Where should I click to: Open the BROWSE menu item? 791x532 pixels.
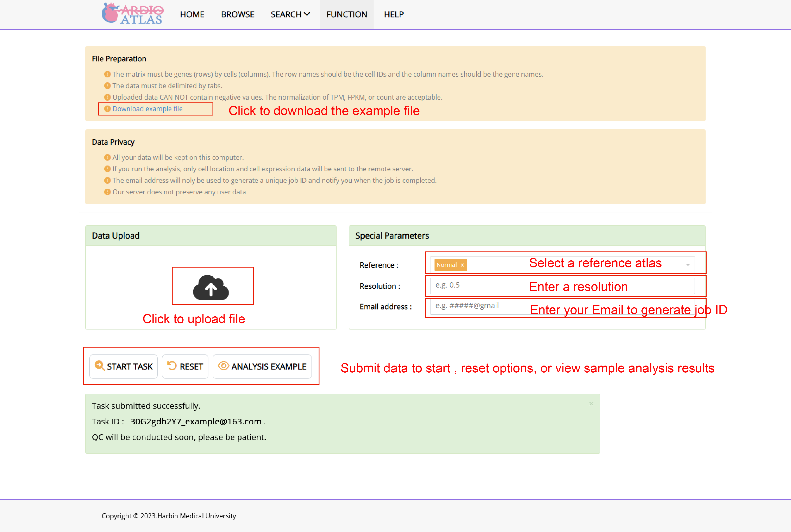237,14
